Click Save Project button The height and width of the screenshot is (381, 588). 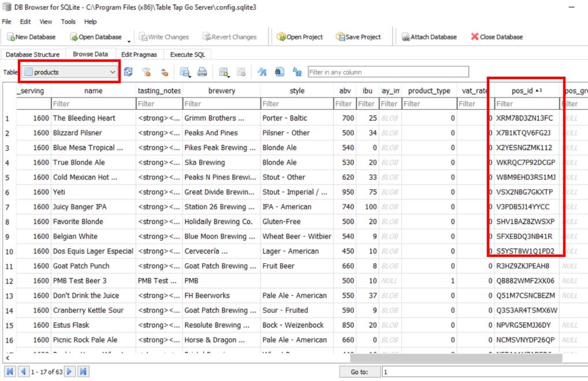(x=358, y=37)
